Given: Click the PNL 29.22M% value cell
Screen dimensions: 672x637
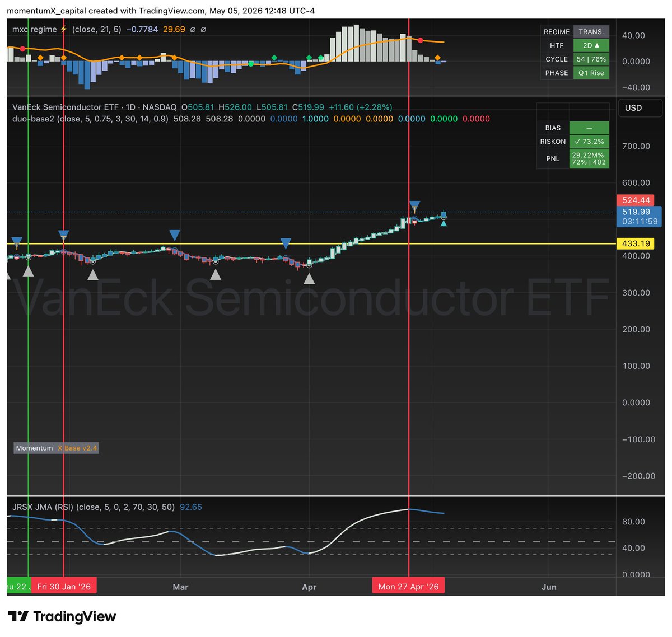Looking at the screenshot, I should [589, 158].
